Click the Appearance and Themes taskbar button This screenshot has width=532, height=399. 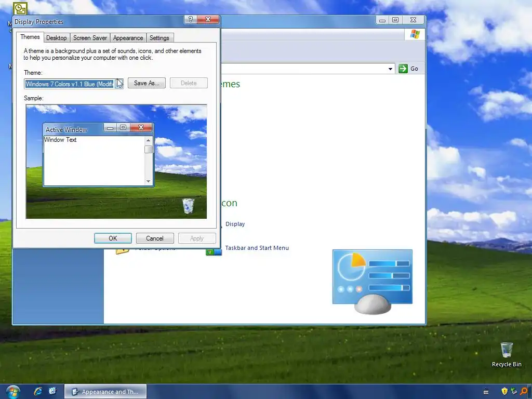[105, 392]
